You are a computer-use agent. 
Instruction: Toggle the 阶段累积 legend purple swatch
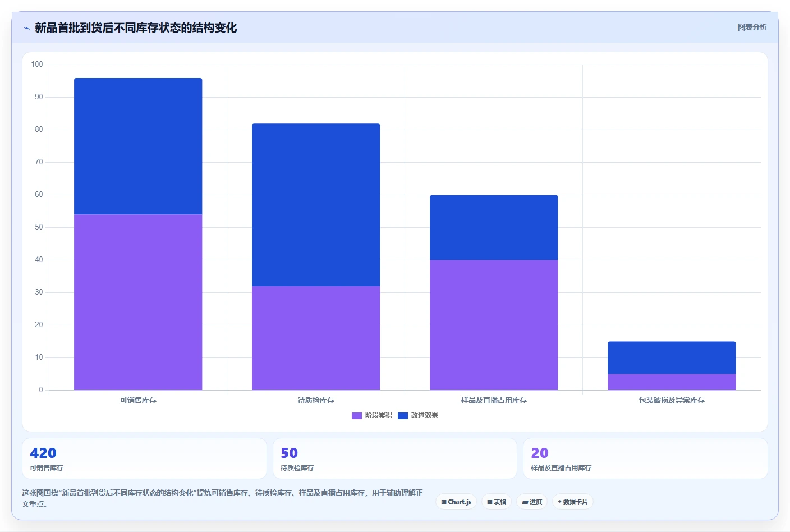[357, 415]
